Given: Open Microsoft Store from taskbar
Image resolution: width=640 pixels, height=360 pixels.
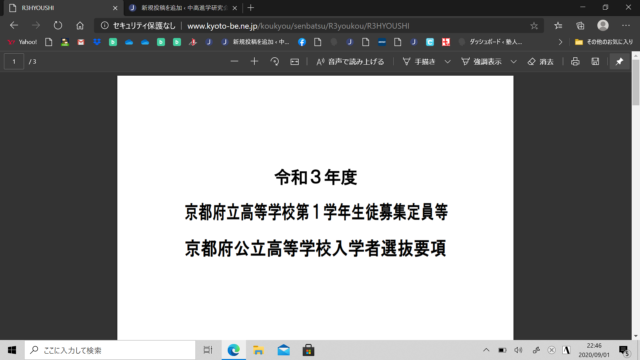Looking at the screenshot, I should [x=308, y=350].
